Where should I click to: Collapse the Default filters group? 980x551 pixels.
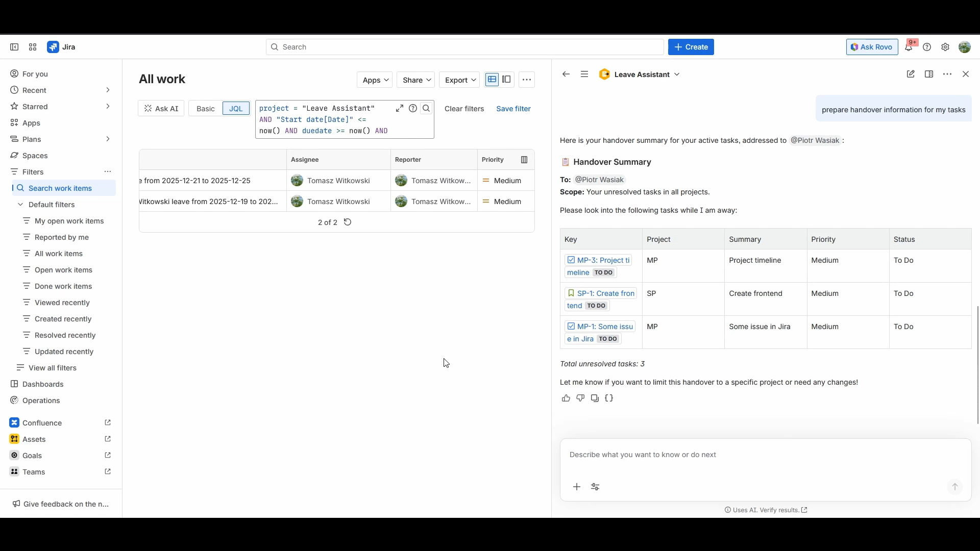pyautogui.click(x=20, y=205)
